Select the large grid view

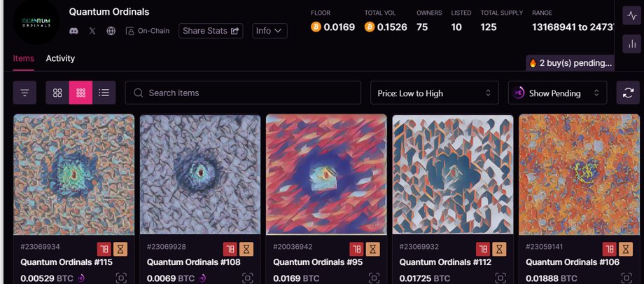click(57, 93)
